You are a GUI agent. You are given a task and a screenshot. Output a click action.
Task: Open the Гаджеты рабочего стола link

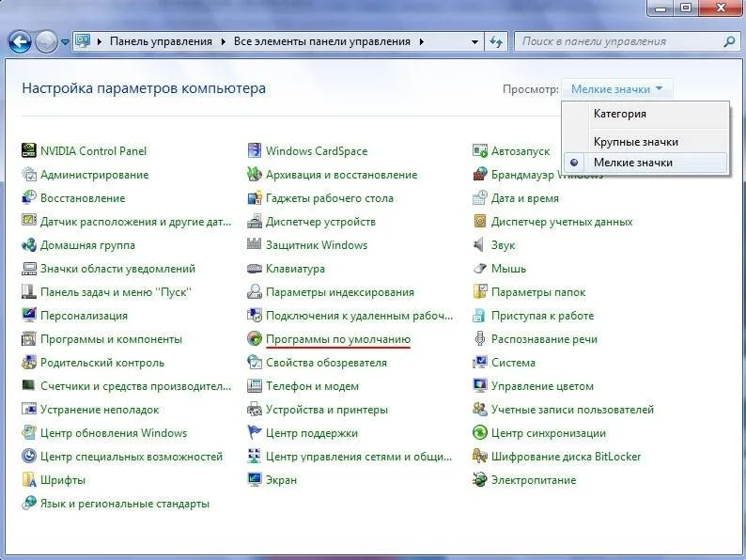coord(330,197)
